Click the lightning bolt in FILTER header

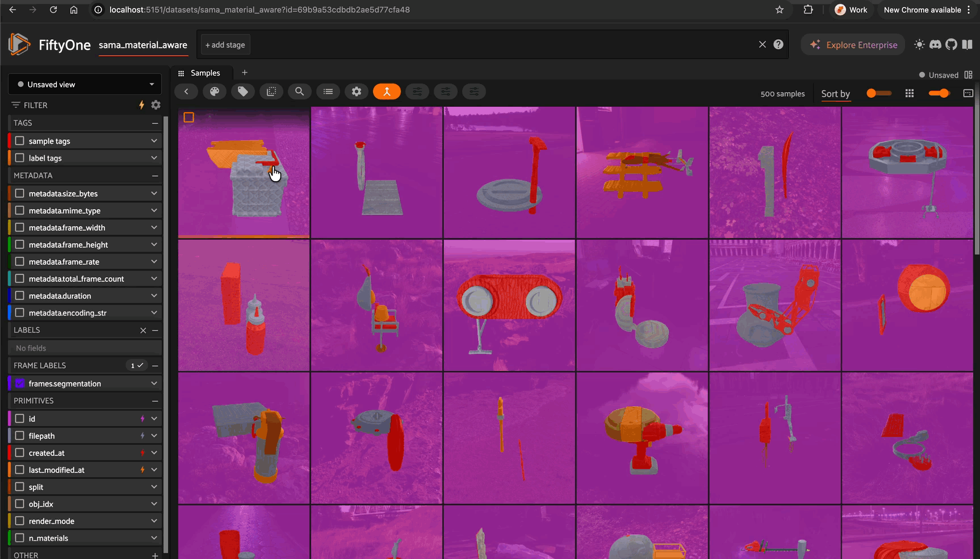coord(142,105)
